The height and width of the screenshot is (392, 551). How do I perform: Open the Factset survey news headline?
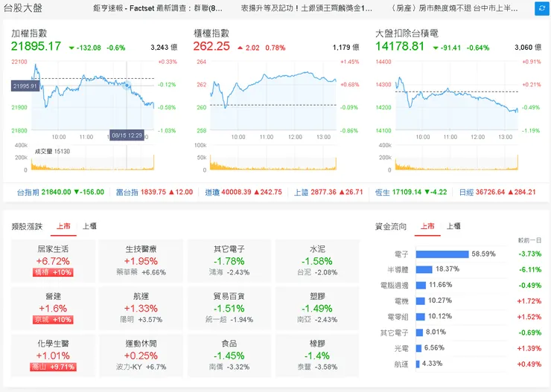tap(158, 8)
